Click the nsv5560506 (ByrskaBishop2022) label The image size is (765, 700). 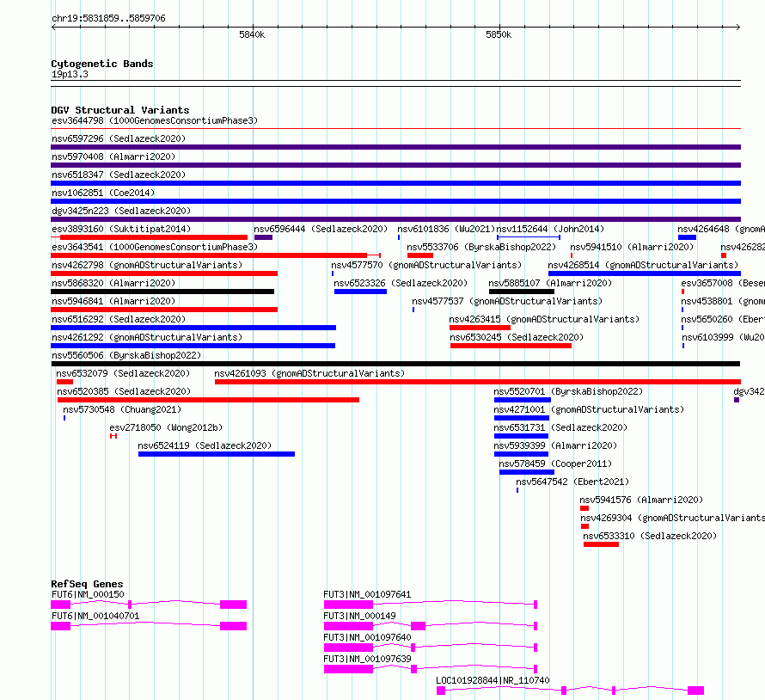click(126, 355)
